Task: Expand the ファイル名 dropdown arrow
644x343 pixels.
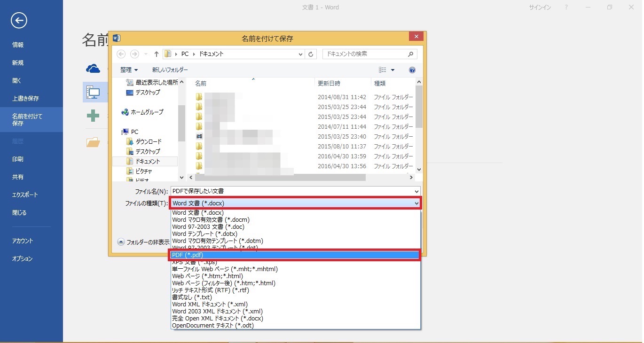Action: [x=416, y=192]
